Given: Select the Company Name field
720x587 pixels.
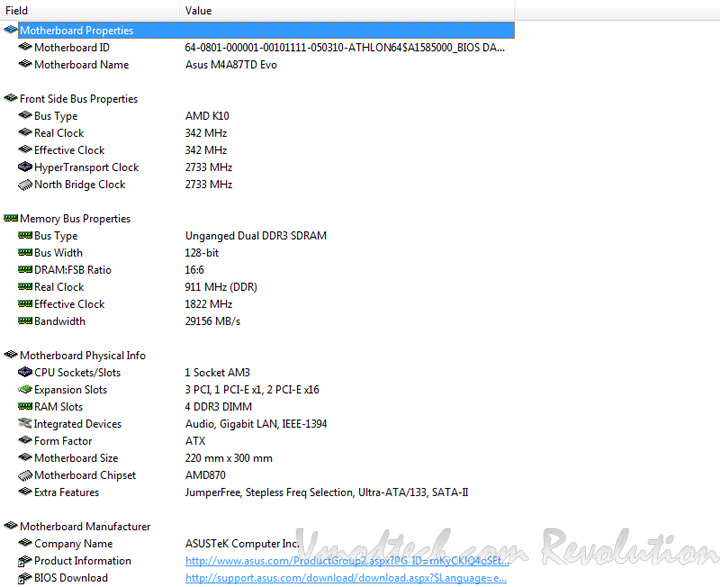Looking at the screenshot, I should 73,543.
